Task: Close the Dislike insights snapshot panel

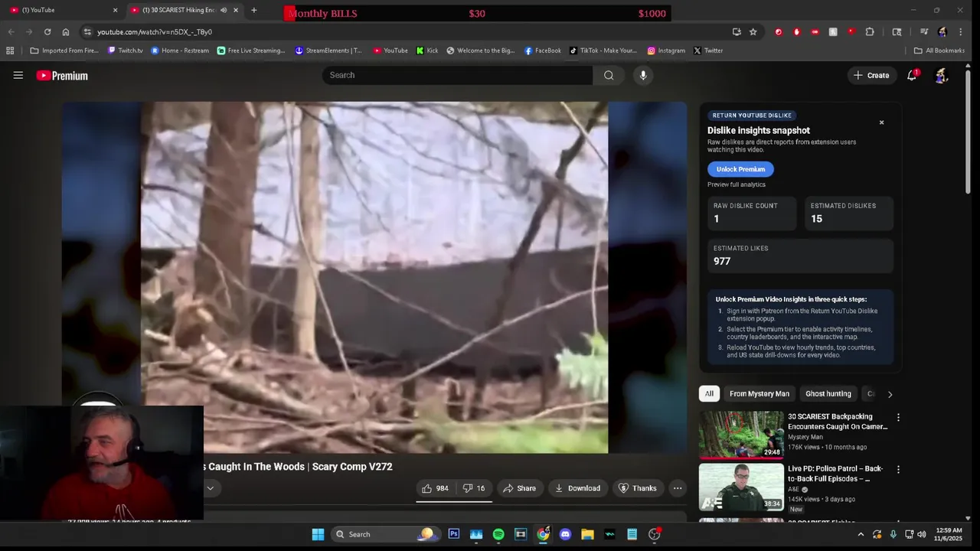Action: (x=881, y=122)
